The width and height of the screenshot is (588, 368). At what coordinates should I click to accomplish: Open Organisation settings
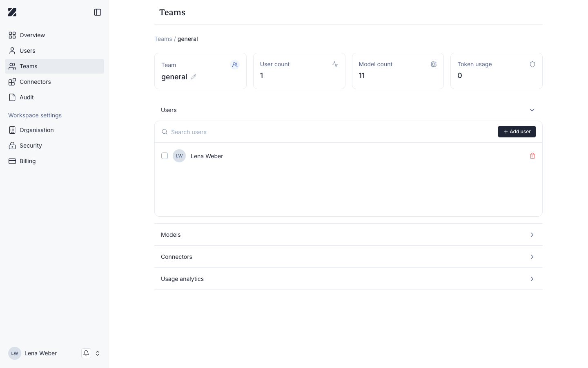coord(54,130)
